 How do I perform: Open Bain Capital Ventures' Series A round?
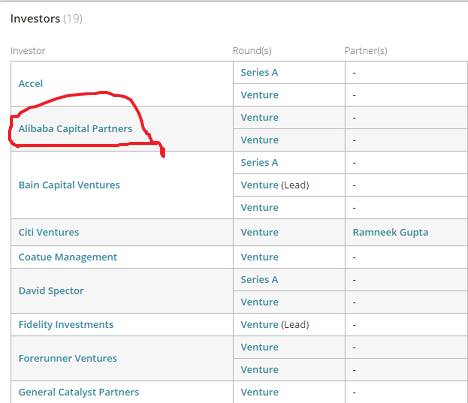[259, 163]
